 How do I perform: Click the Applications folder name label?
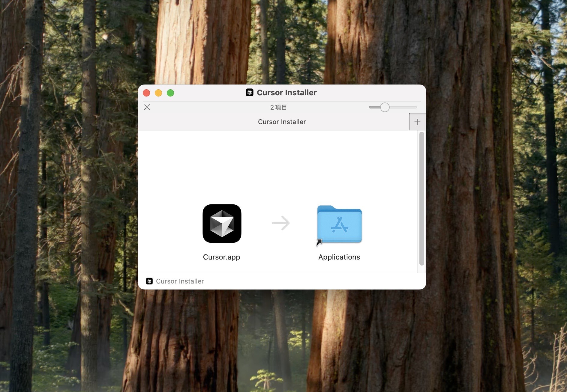coord(339,257)
